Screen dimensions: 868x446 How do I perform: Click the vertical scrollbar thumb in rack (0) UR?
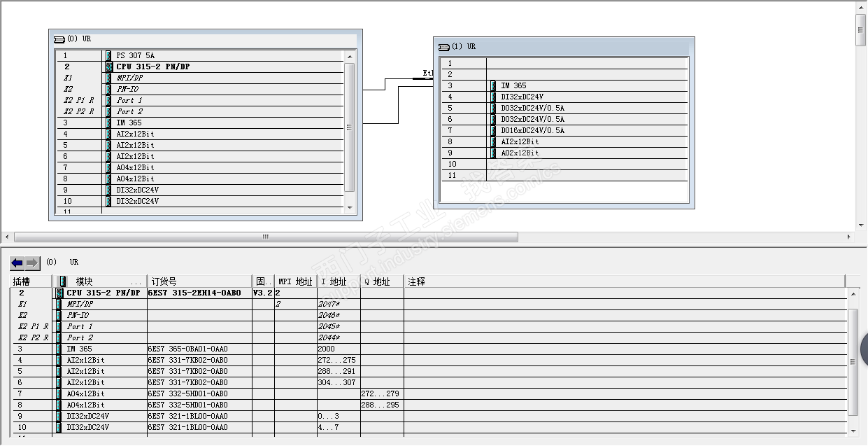350,127
